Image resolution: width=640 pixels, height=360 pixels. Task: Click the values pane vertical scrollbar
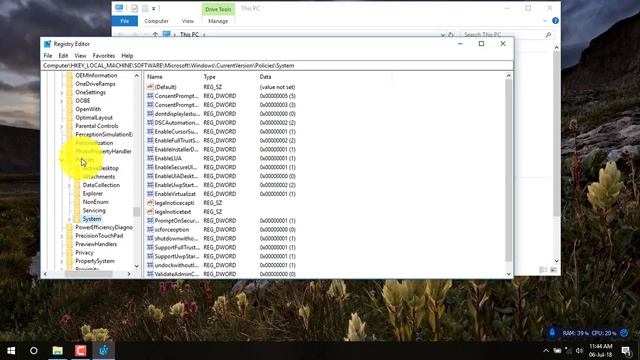click(x=509, y=171)
